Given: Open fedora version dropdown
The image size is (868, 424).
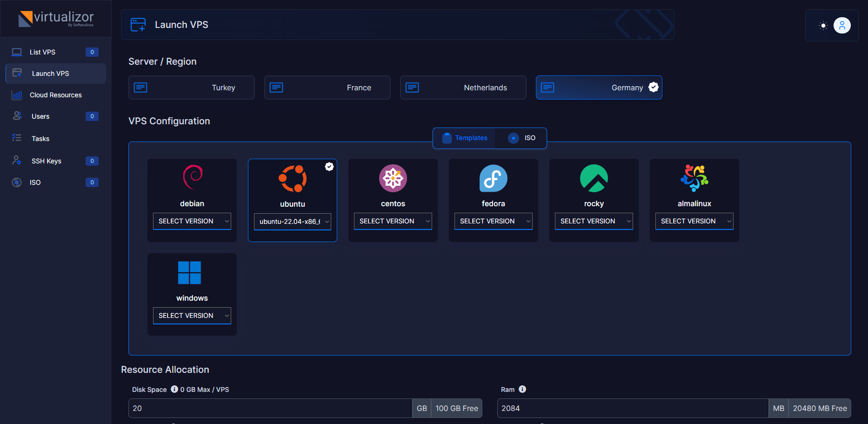Looking at the screenshot, I should tap(494, 221).
